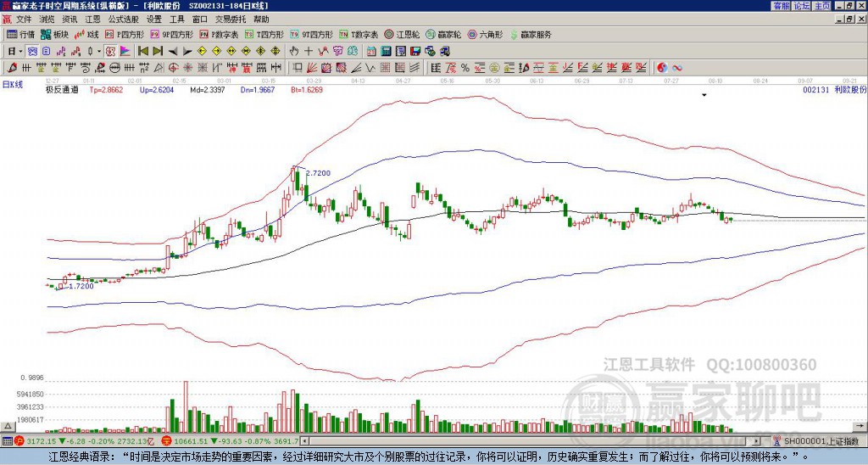Image resolution: width=868 pixels, height=465 pixels.
Task: Click the 客服 button in title bar
Action: [781, 6]
